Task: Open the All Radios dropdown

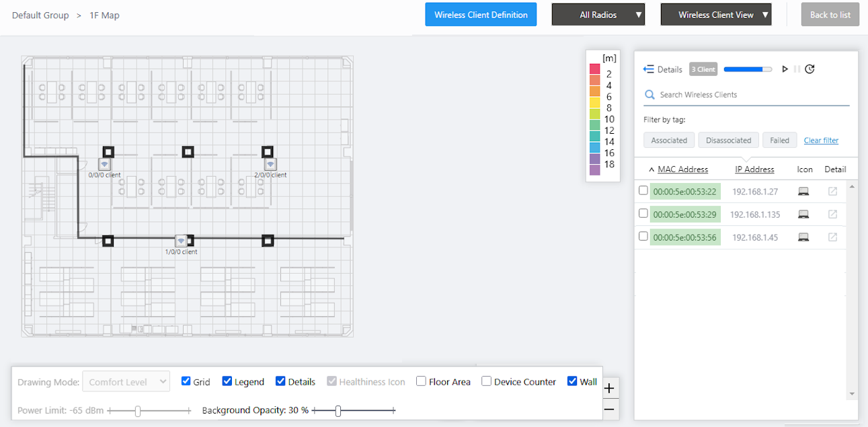Action: coord(598,15)
